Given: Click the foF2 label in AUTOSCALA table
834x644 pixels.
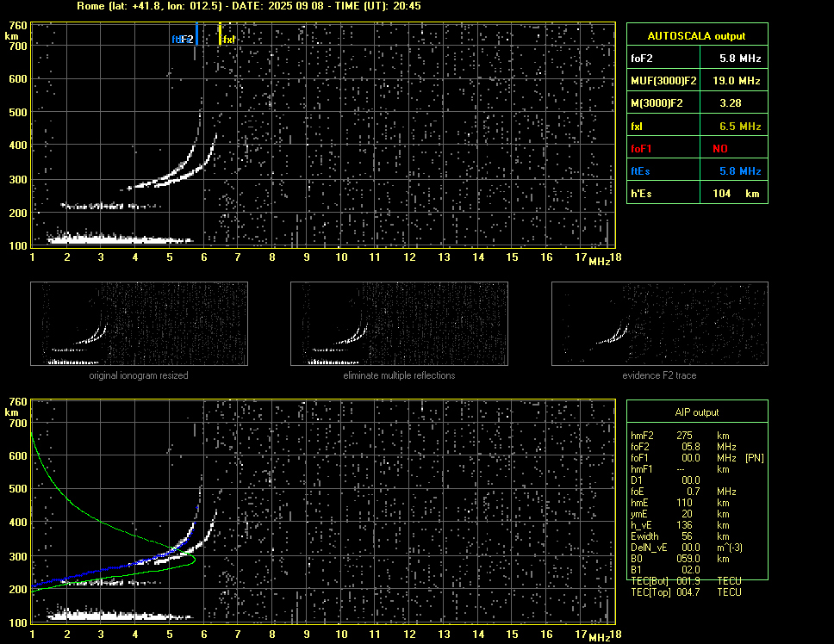Looking at the screenshot, I should (x=642, y=59).
